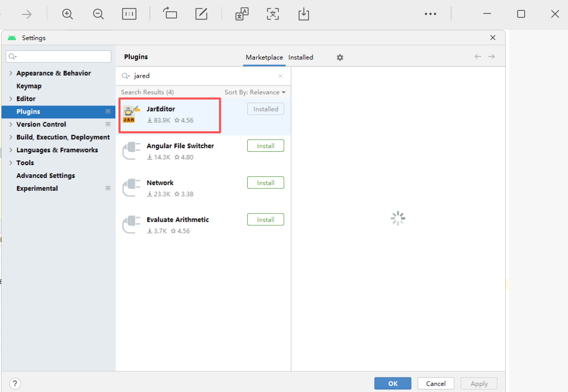Click the Network plugin plug icon
568x392 pixels.
click(x=131, y=188)
